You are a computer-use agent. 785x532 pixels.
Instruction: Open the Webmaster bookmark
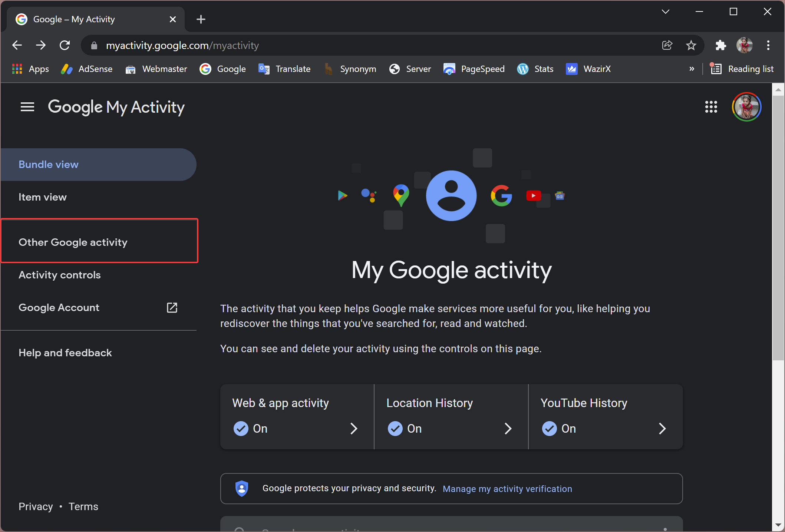[156, 69]
